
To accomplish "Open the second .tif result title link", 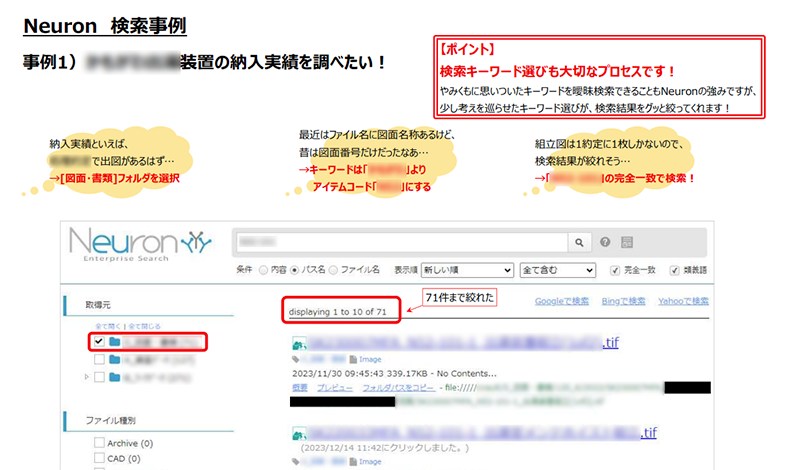I will [483, 433].
